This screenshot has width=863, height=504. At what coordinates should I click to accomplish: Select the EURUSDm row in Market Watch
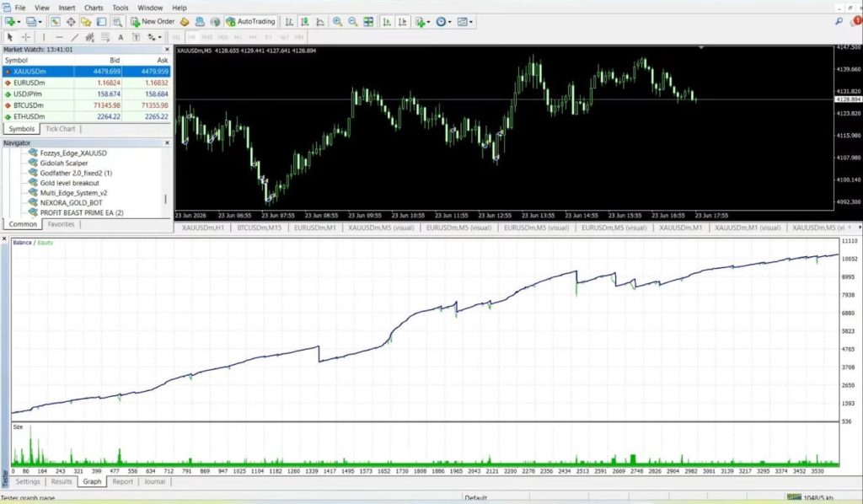coord(87,83)
